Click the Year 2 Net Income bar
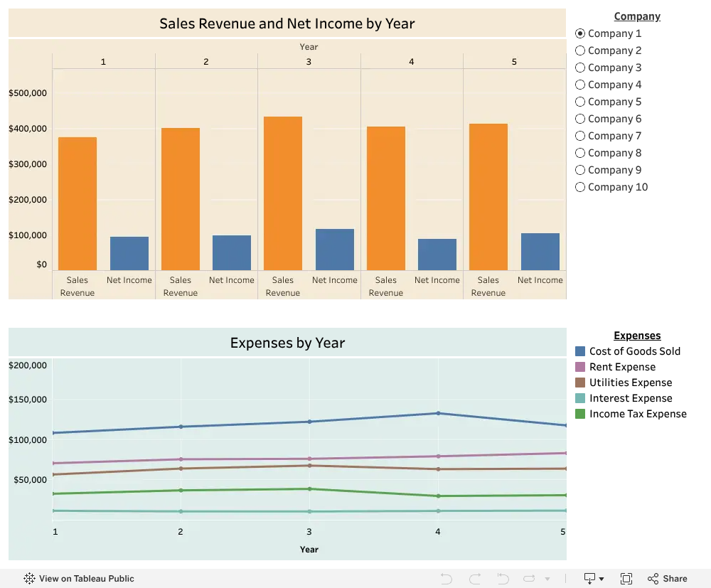This screenshot has width=711, height=588. tap(232, 252)
